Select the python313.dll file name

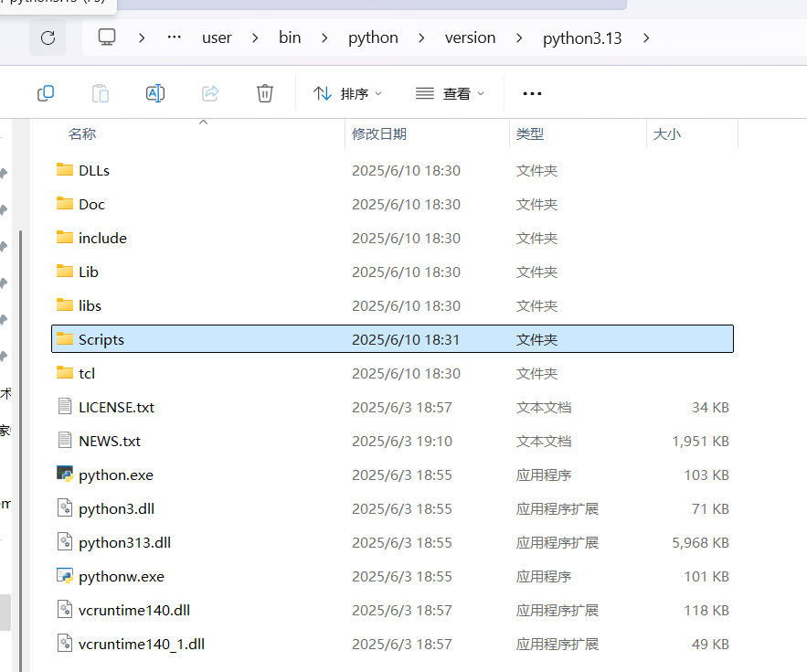(x=124, y=542)
